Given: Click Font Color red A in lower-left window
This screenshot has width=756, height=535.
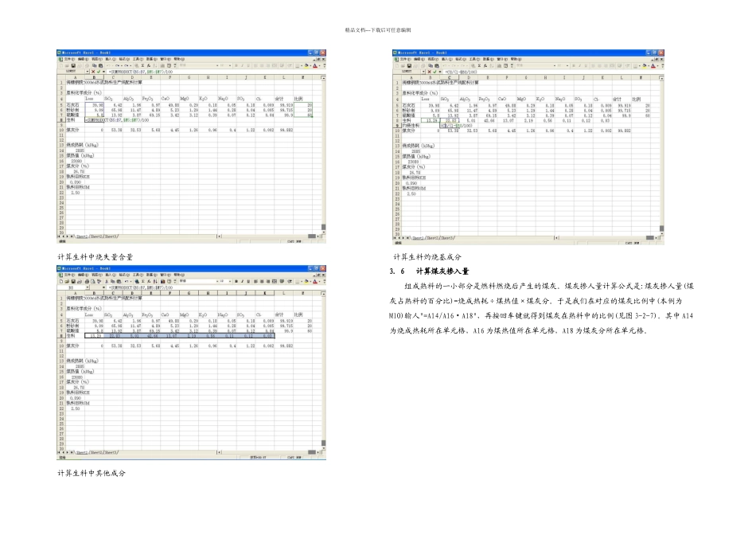Looking at the screenshot, I should pyautogui.click(x=315, y=281).
